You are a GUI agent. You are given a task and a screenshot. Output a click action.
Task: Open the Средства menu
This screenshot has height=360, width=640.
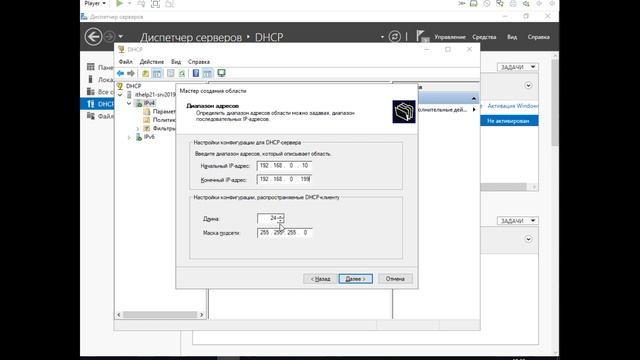(x=484, y=37)
